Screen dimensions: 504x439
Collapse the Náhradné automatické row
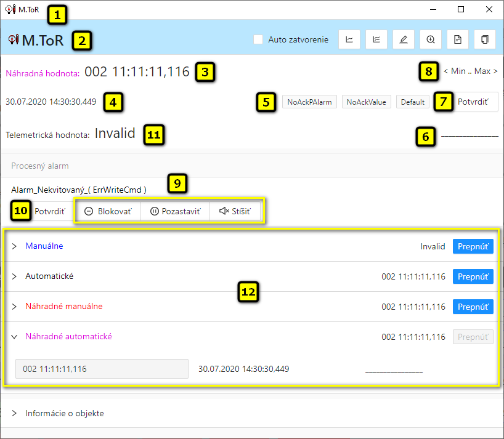point(15,337)
